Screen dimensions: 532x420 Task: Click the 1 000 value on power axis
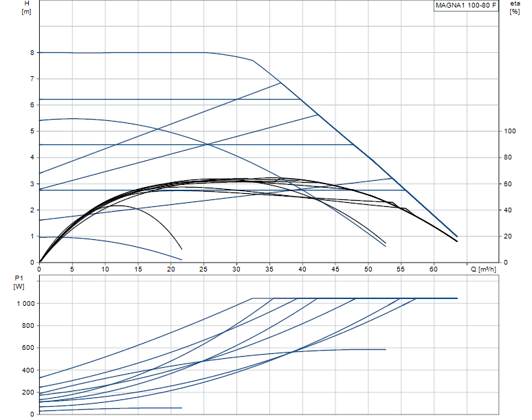[x=26, y=304]
